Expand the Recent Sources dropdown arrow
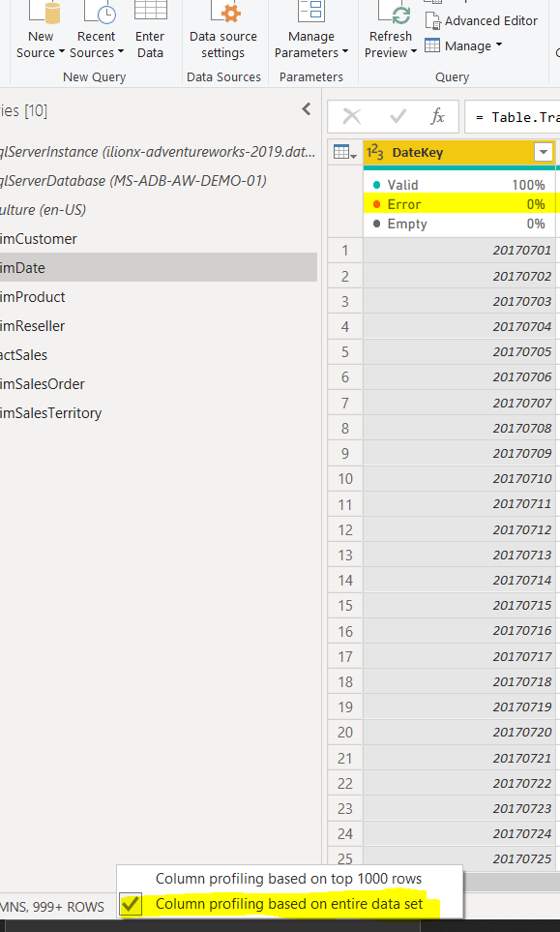Viewport: 560px width, 932px height. click(121, 51)
